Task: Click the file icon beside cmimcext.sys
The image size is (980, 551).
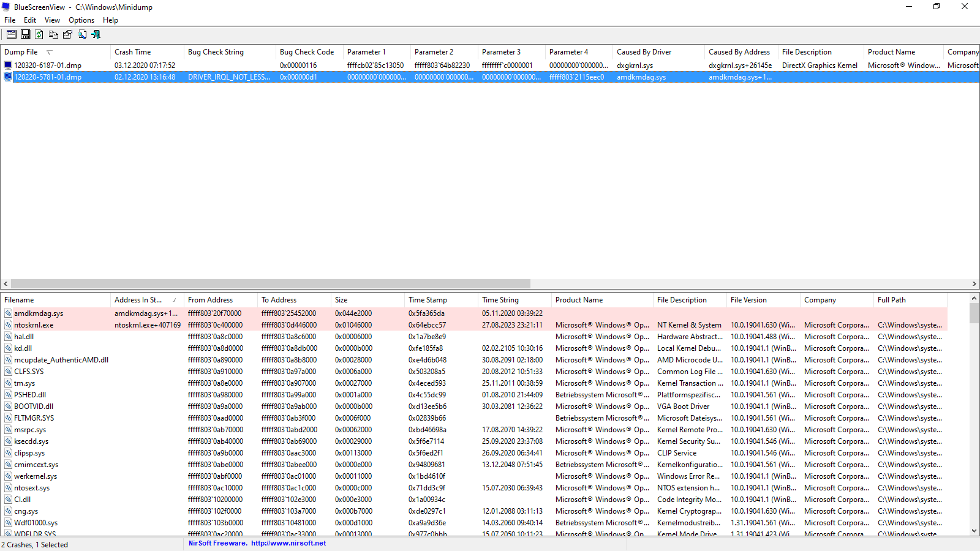Action: coord(8,465)
